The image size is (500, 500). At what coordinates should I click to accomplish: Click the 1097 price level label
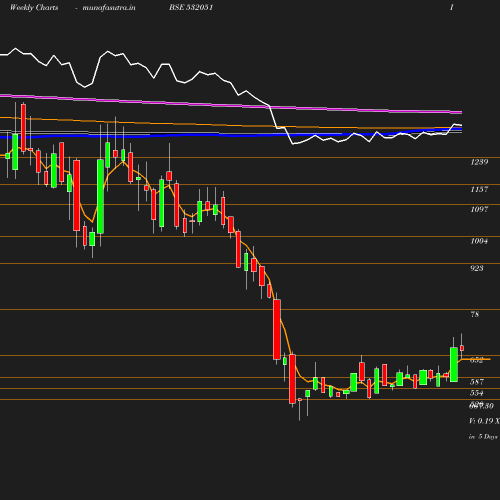479,209
